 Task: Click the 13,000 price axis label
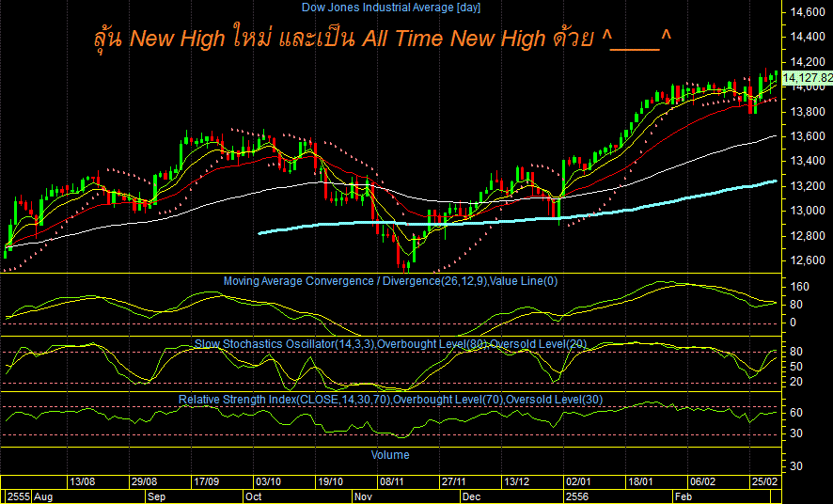pos(808,211)
